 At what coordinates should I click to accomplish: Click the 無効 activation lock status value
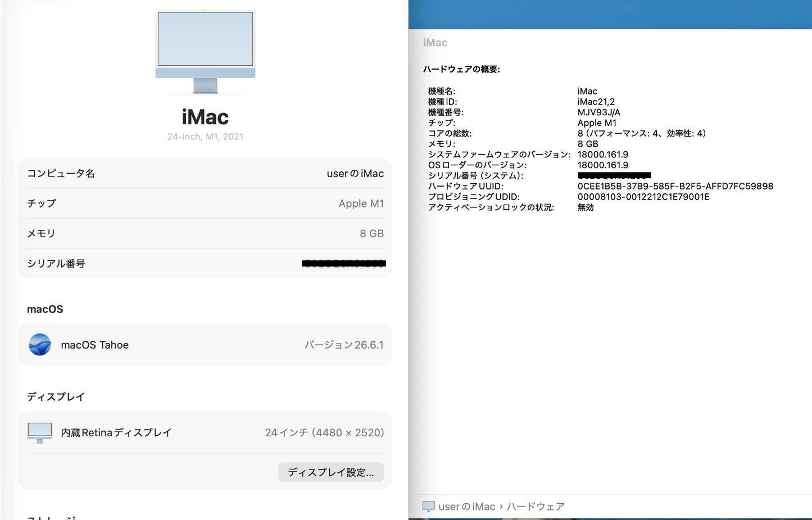(x=586, y=207)
